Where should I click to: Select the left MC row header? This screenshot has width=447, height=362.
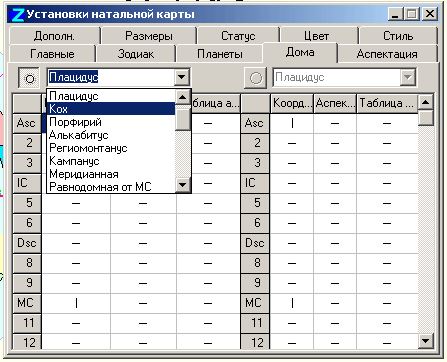(27, 303)
